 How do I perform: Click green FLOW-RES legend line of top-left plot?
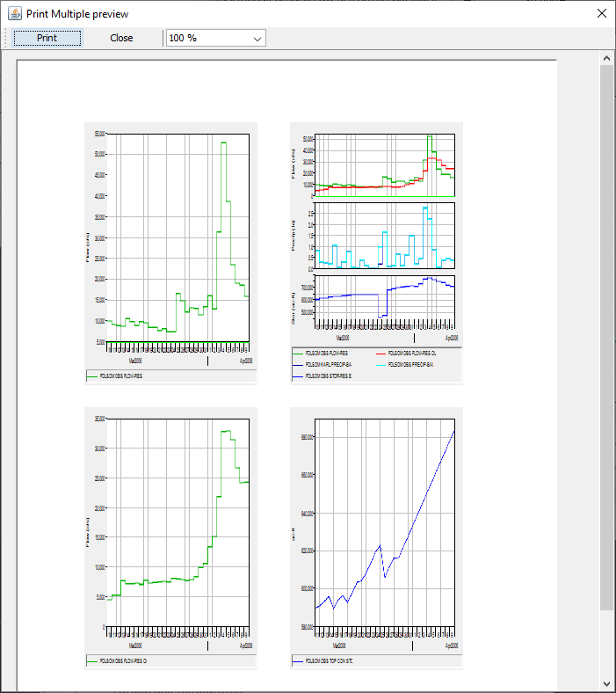click(93, 376)
